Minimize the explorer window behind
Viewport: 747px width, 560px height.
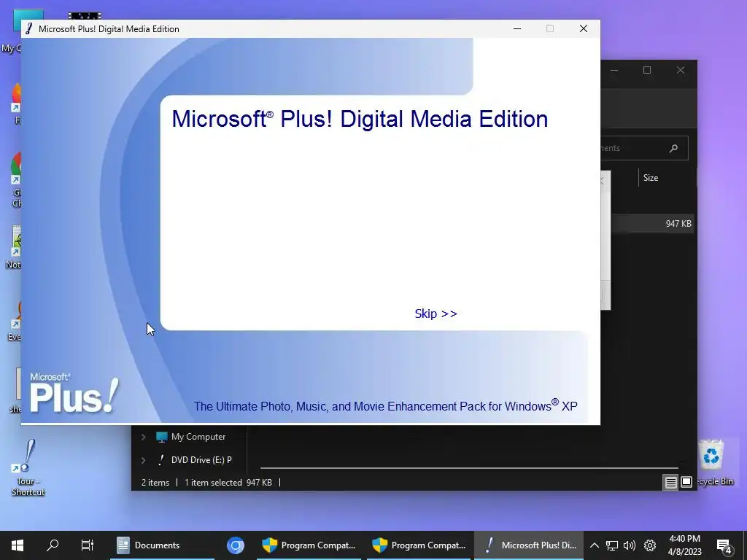(x=614, y=71)
